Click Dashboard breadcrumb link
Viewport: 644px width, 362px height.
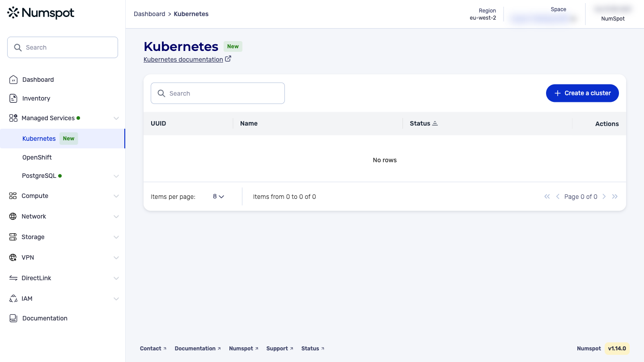point(149,14)
